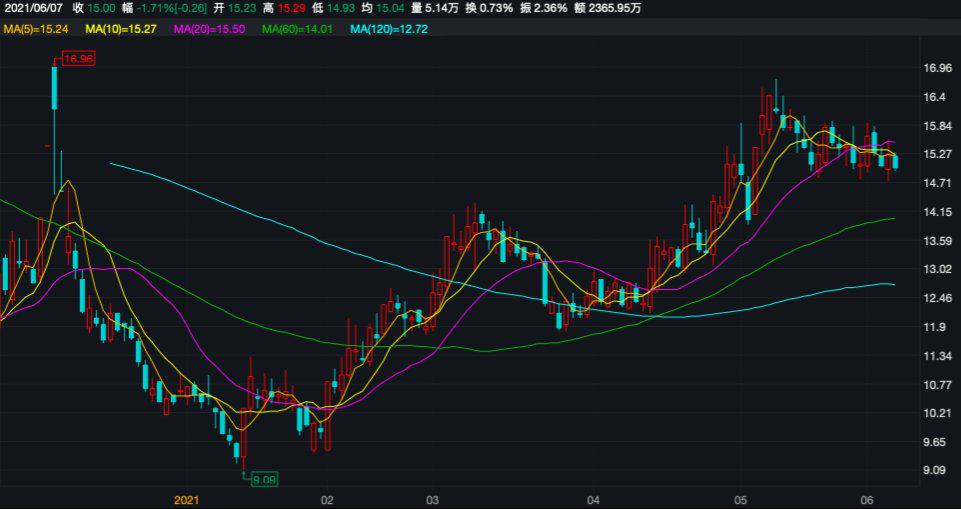Click the tall cyan candlestick under 16.96
This screenshot has width=961, height=509.
tap(55, 88)
